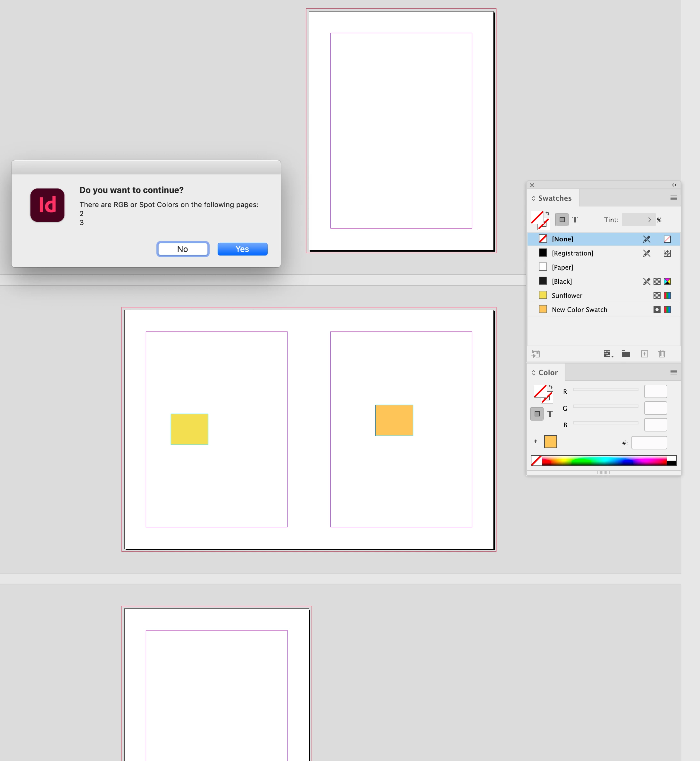This screenshot has height=761, width=700.
Task: Select the New Color Swatch entry
Action: (x=579, y=309)
